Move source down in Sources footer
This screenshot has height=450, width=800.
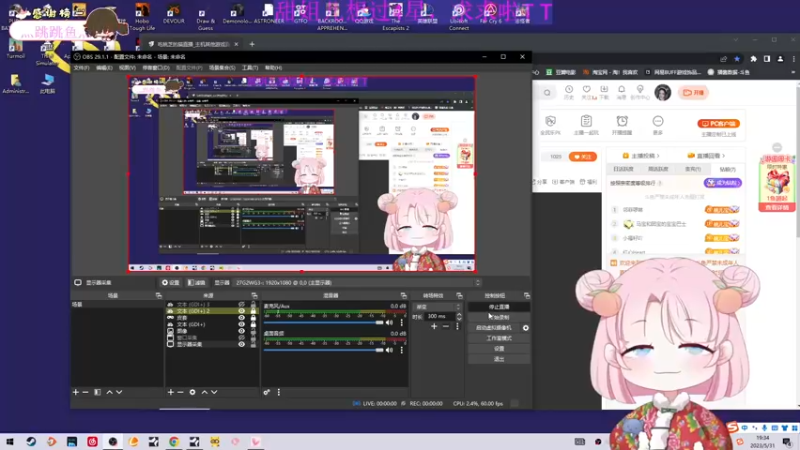pos(214,392)
